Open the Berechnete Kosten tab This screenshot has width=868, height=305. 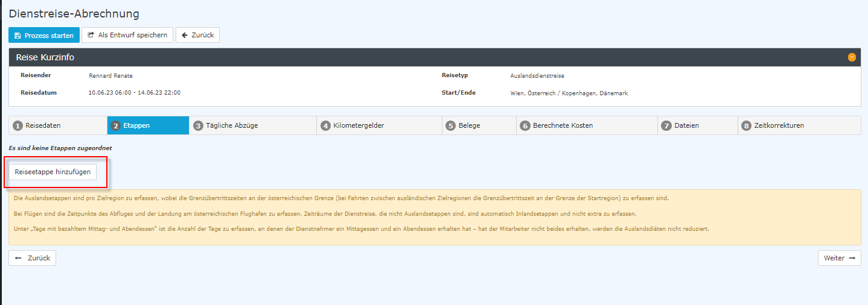(x=587, y=125)
